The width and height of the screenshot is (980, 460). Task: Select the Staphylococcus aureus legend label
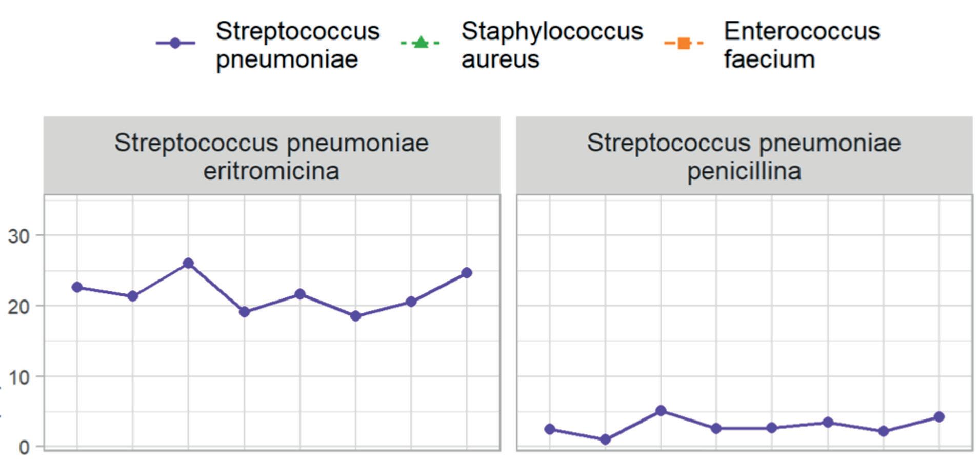tap(552, 45)
